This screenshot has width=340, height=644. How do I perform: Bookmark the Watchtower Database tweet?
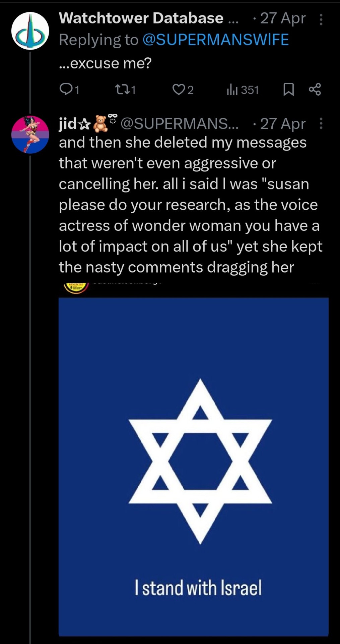288,89
